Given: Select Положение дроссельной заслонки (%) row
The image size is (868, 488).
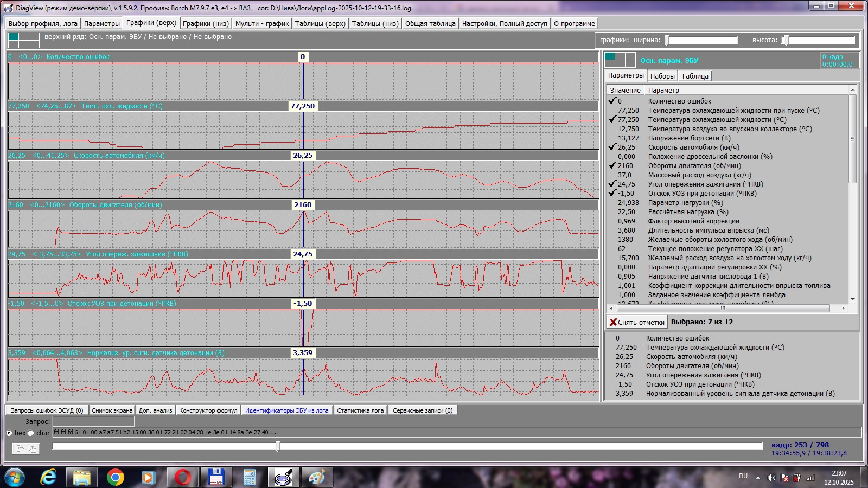Looking at the screenshot, I should (727, 156).
